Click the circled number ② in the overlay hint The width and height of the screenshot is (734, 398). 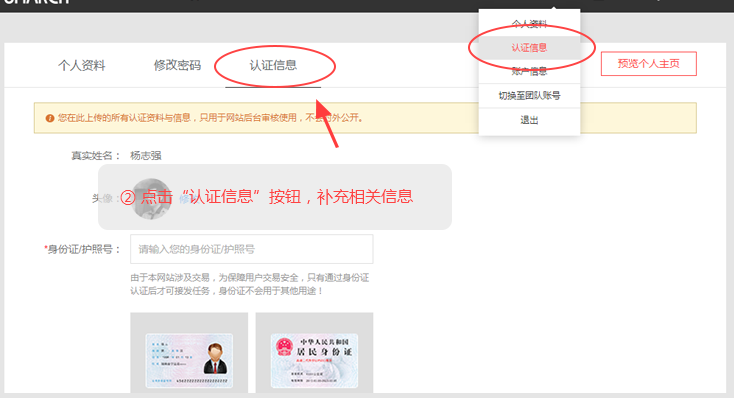[x=128, y=197]
